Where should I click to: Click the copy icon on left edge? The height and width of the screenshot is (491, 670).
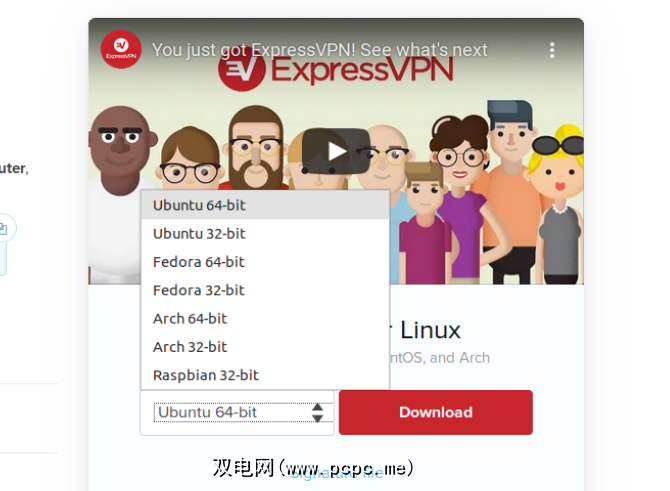tap(3, 229)
